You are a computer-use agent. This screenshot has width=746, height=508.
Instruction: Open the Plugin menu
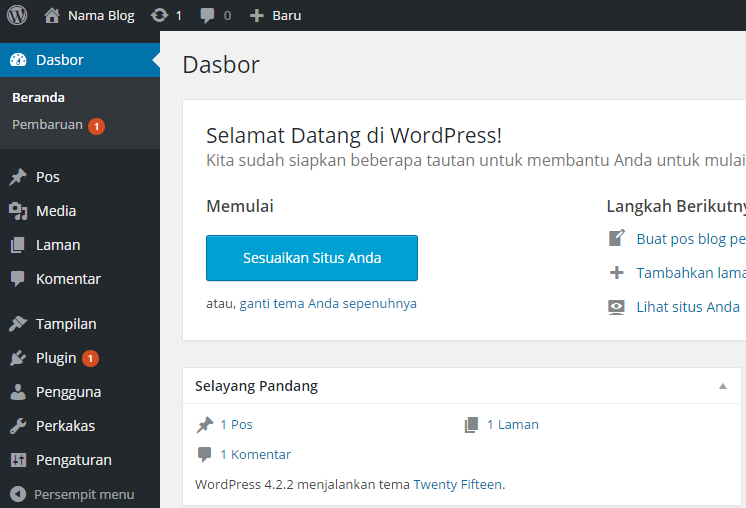pyautogui.click(x=56, y=358)
